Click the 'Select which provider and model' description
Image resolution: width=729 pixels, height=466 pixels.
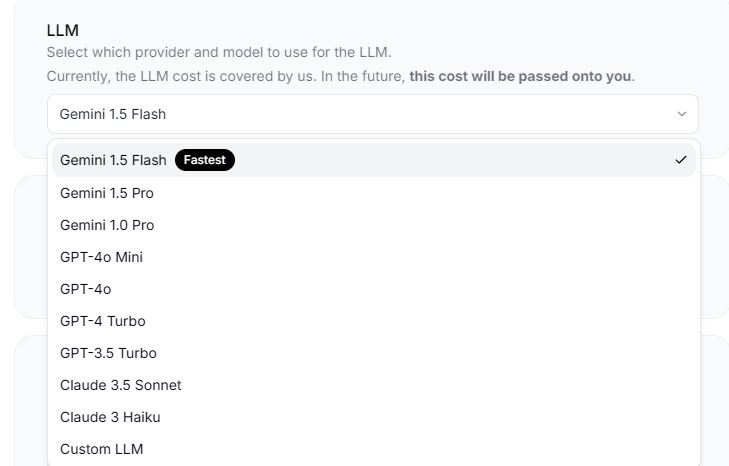pos(219,52)
